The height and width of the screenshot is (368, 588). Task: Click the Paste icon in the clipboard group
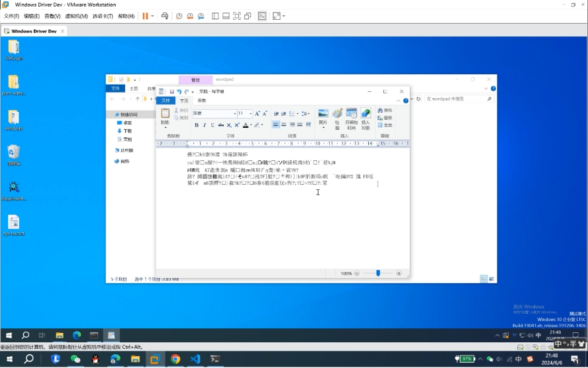(x=166, y=114)
